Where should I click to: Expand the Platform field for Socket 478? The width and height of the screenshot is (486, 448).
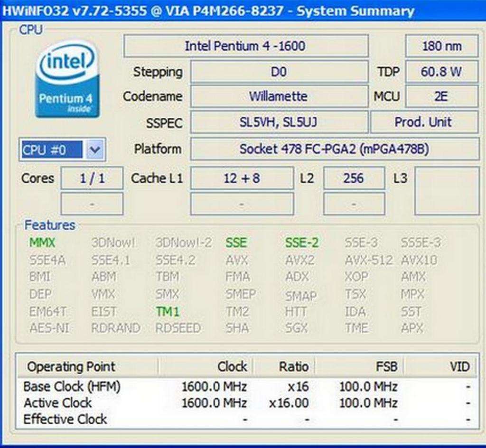point(280,149)
